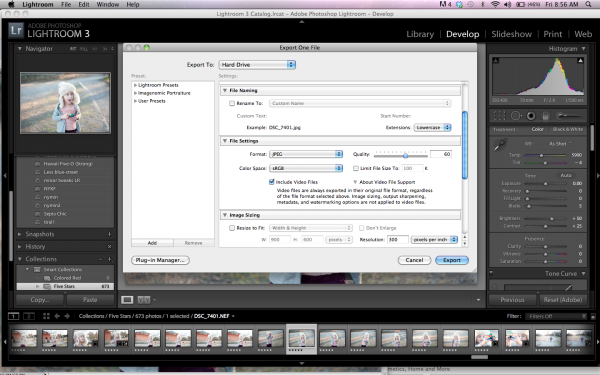
Task: Open Spotlight search in menu bar
Action: point(588,4)
